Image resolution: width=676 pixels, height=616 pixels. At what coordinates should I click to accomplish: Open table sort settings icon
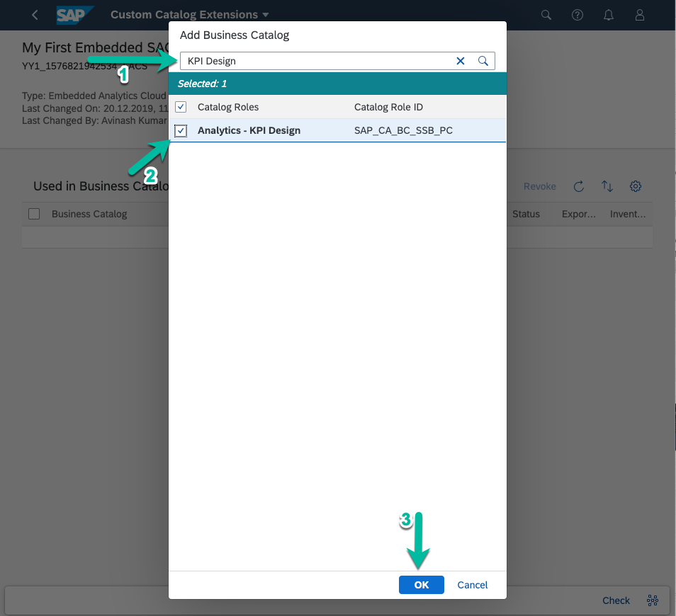[607, 186]
